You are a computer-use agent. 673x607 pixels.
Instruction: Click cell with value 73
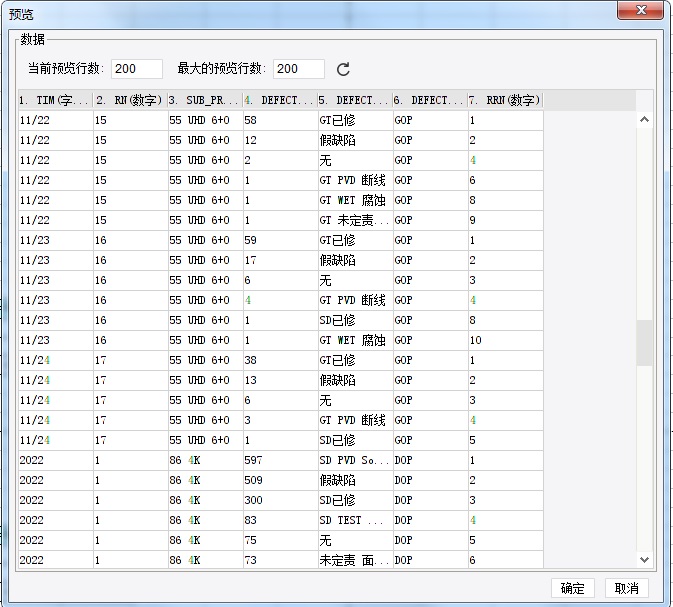pos(280,560)
